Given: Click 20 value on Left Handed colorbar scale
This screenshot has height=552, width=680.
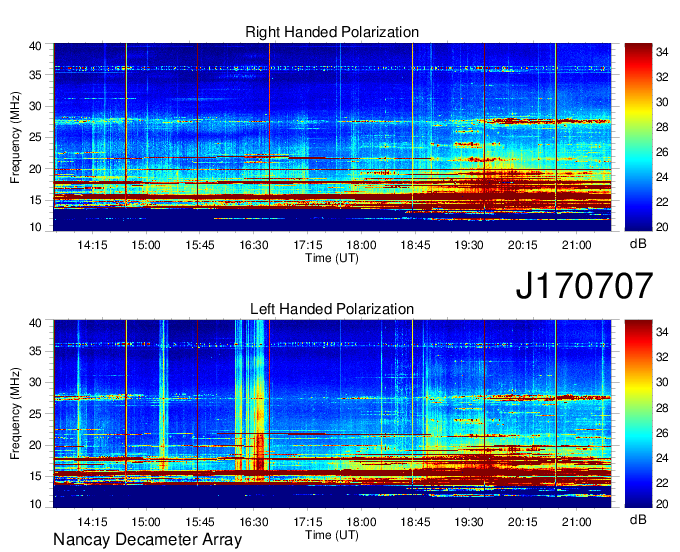Looking at the screenshot, I should 662,504.
